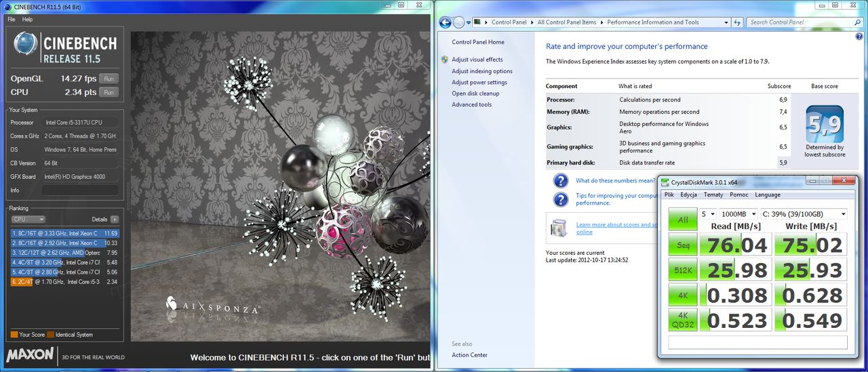Click the question icon beside the performance tips link
Viewport: 868px width, 372px height.
[x=561, y=199]
